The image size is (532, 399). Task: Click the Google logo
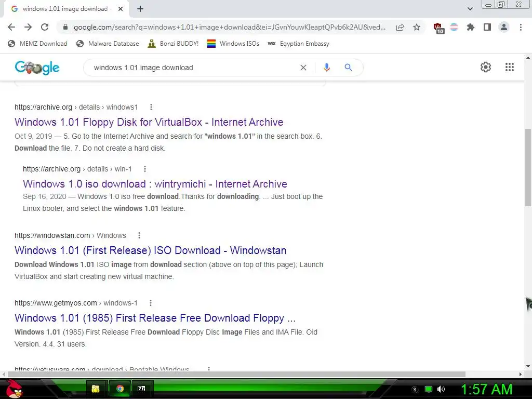(37, 68)
